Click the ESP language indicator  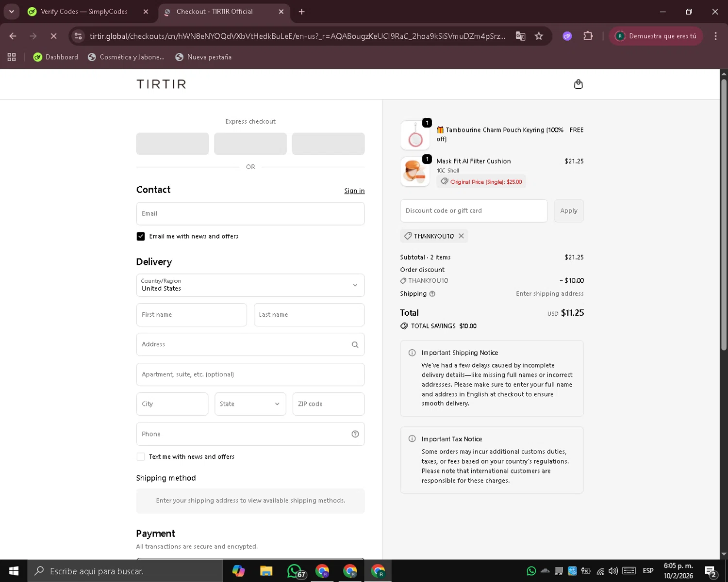[x=648, y=571]
